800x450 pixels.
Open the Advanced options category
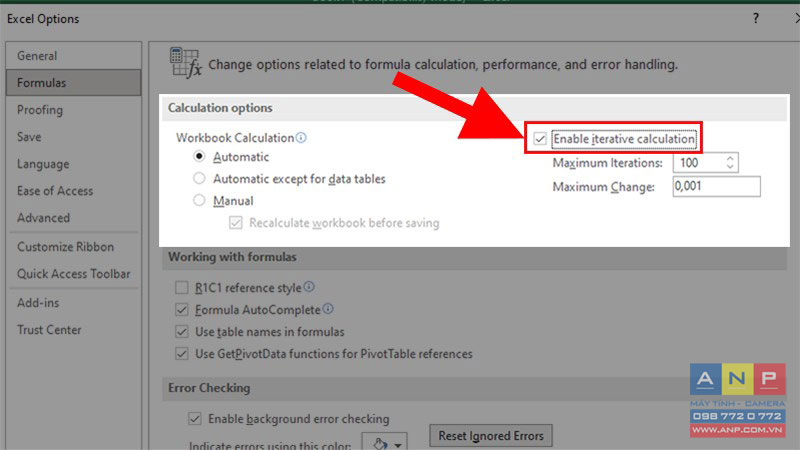tap(73, 218)
